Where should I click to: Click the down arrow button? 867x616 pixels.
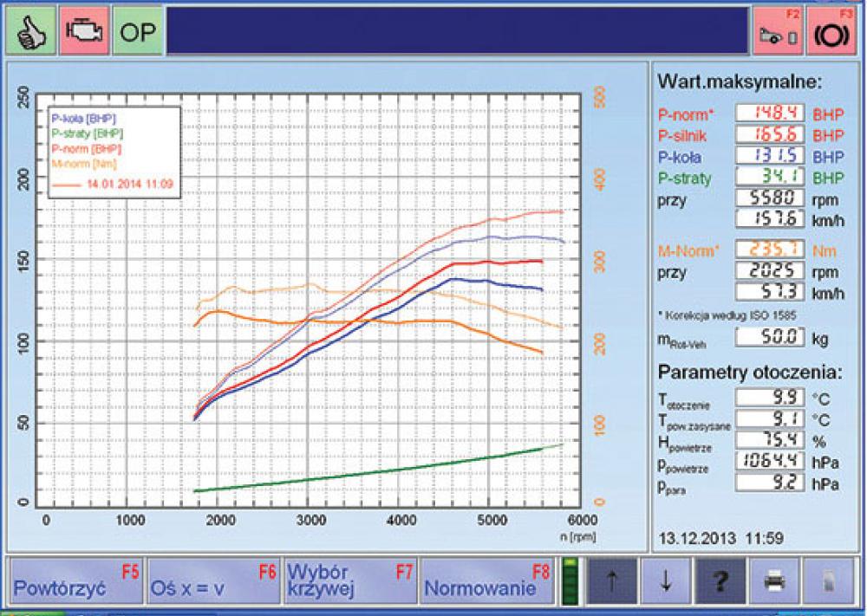665,581
